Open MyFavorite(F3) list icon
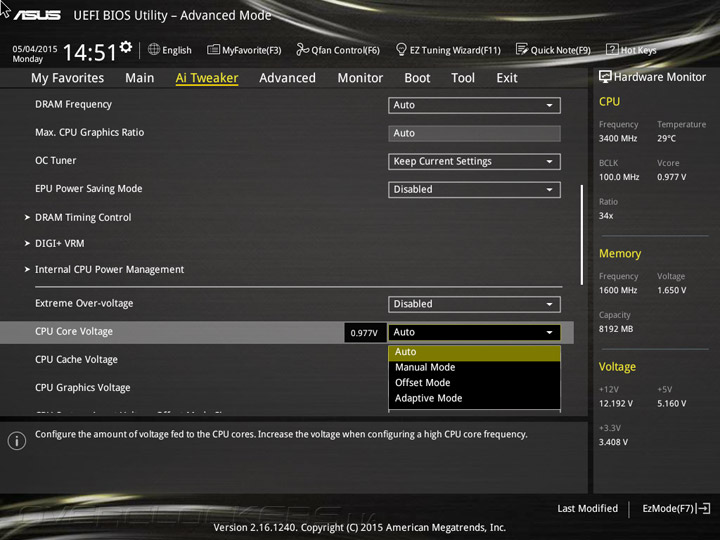720x540 pixels. 213,50
